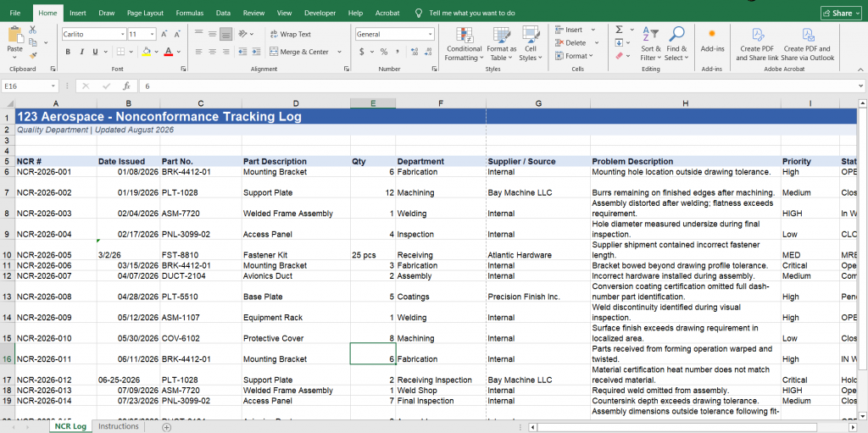Apply Comma Style number format
This screenshot has height=433, width=868.
[398, 52]
